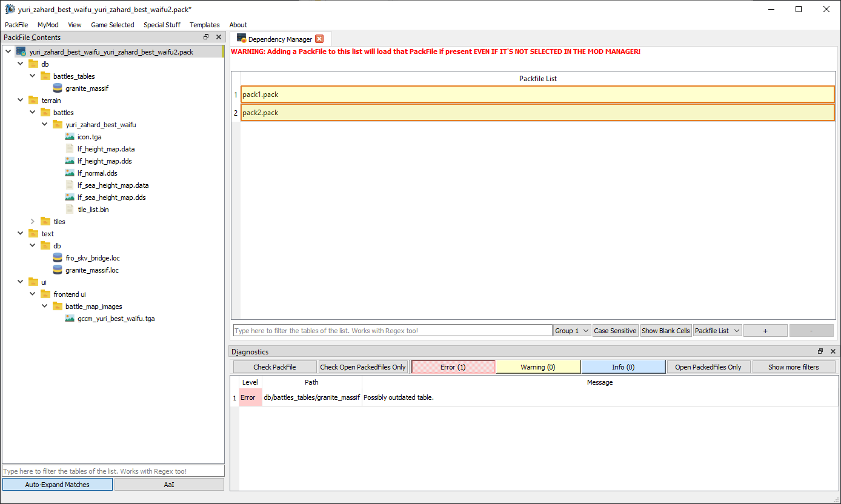Click the folder icon beside battle_map_images
The width and height of the screenshot is (841, 504).
pyautogui.click(x=58, y=307)
